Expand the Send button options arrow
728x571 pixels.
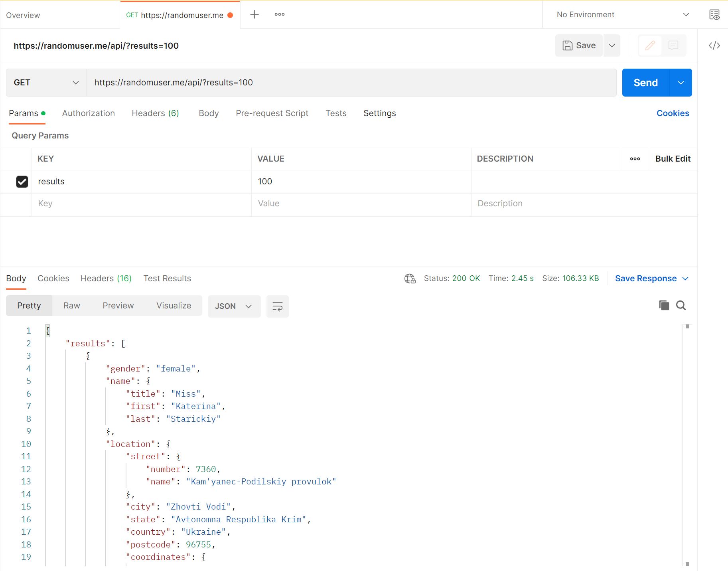coord(681,83)
